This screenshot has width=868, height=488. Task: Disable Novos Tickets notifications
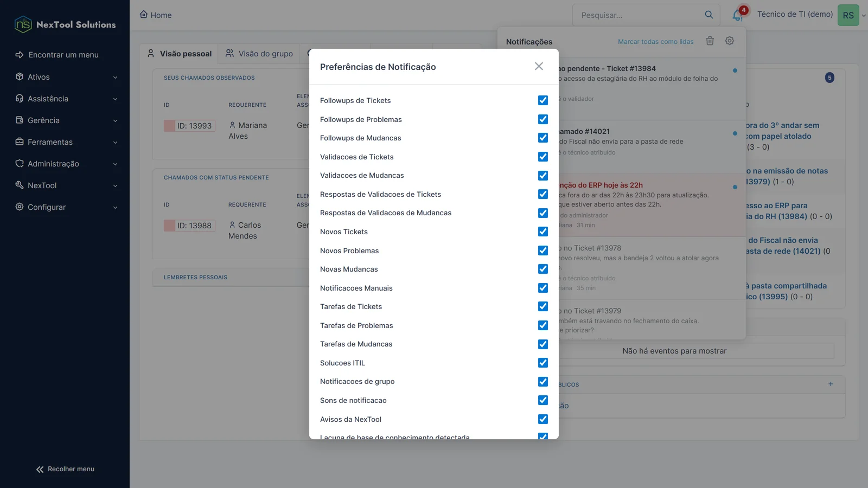543,232
